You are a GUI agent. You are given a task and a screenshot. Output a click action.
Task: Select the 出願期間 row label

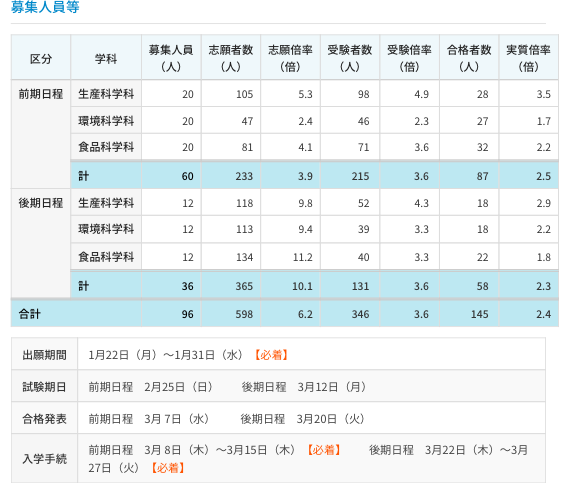(x=44, y=355)
